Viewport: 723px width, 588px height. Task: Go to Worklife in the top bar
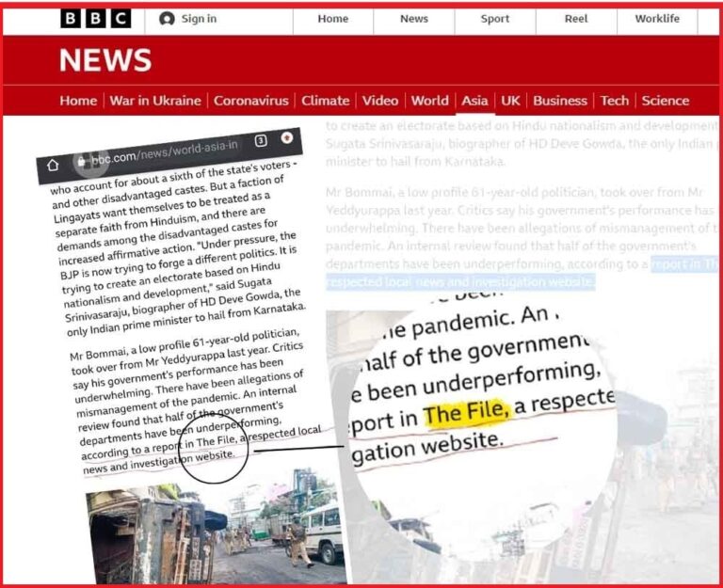coord(657,19)
